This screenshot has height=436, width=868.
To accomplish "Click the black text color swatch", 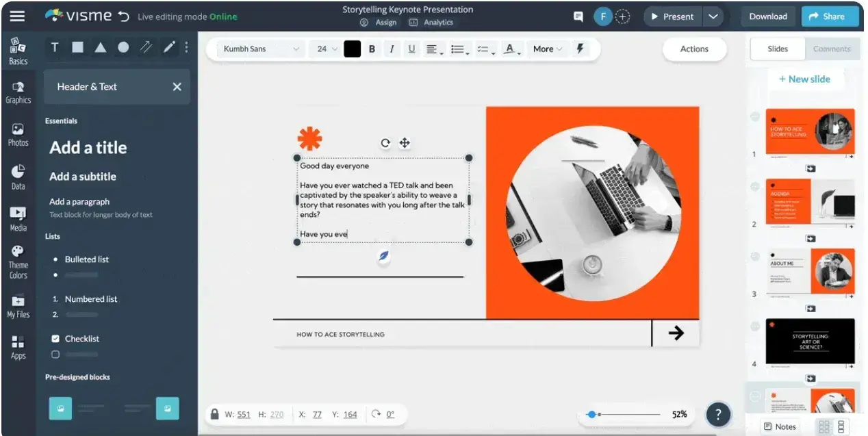I will coord(352,49).
